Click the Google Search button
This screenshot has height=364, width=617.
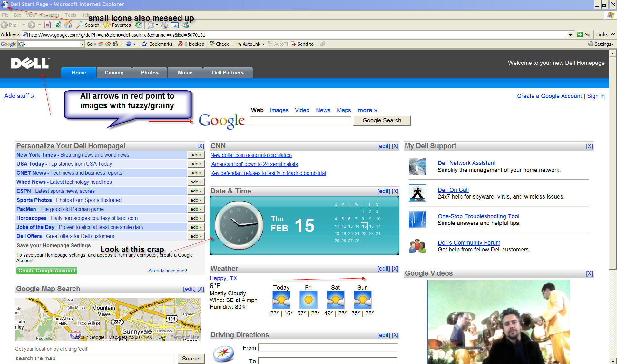[x=382, y=120]
